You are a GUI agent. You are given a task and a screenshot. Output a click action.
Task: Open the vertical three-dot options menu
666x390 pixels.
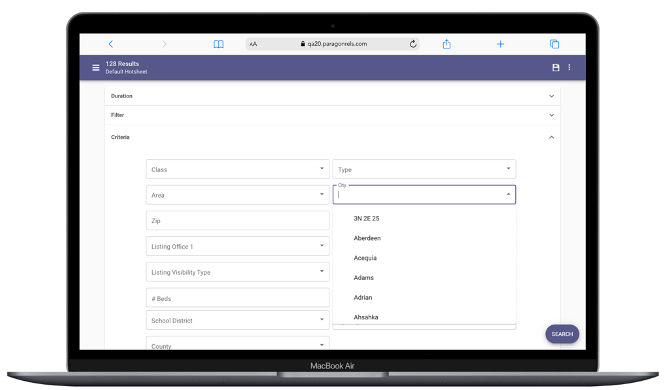tap(569, 68)
